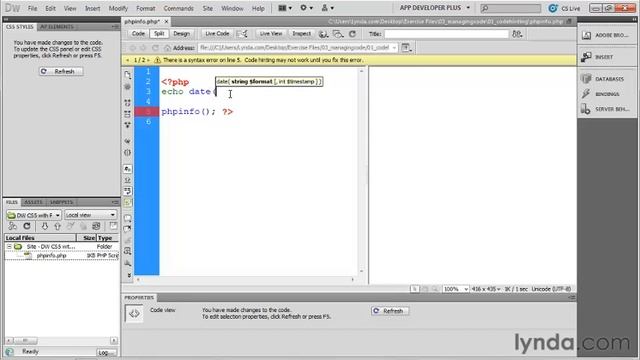
Task: Click the Log button in Files panel
Action: pyautogui.click(x=107, y=352)
